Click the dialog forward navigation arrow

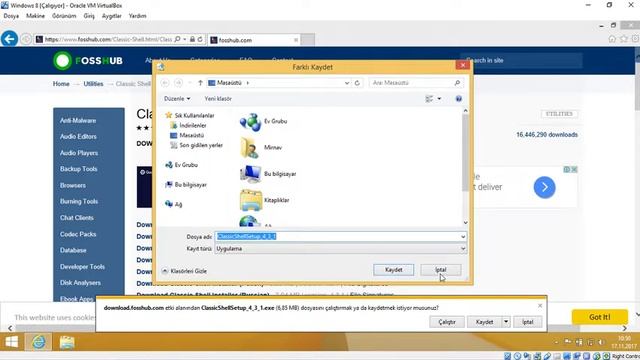click(x=178, y=83)
